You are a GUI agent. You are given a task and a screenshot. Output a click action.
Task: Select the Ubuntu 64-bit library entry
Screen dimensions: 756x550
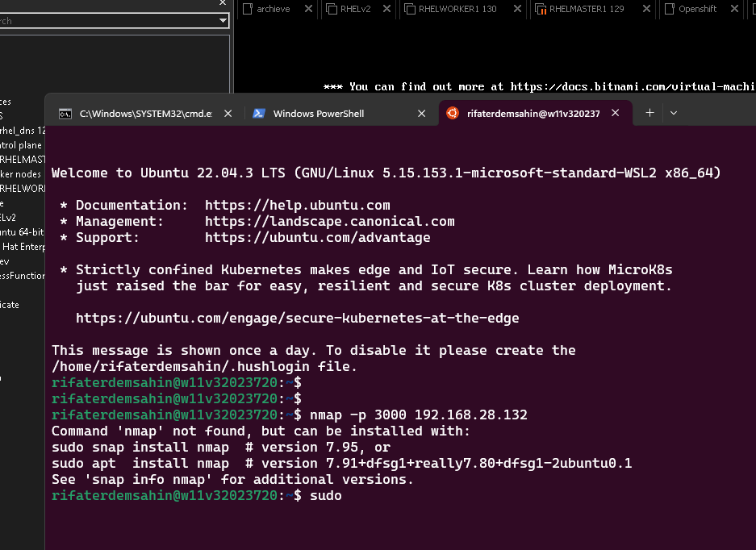[x=22, y=232]
